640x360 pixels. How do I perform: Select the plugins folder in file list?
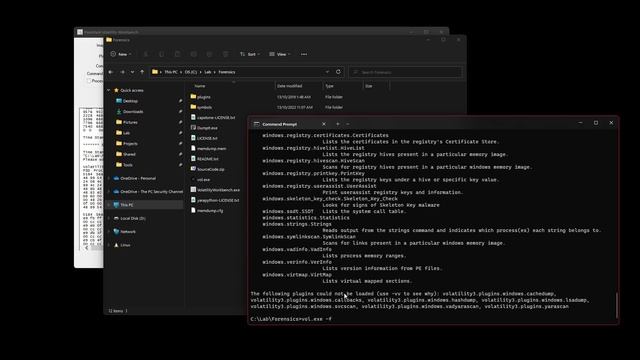point(204,97)
